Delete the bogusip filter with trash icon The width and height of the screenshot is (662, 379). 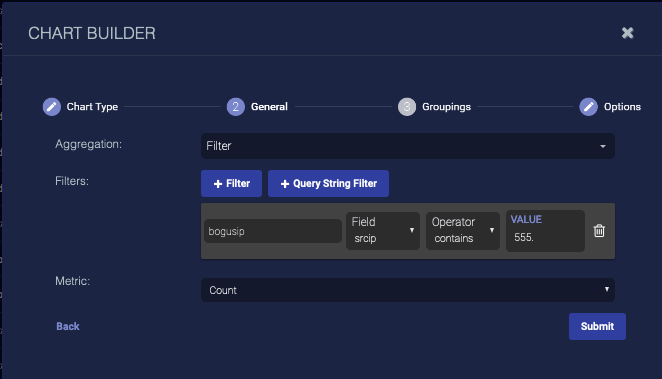tap(599, 231)
